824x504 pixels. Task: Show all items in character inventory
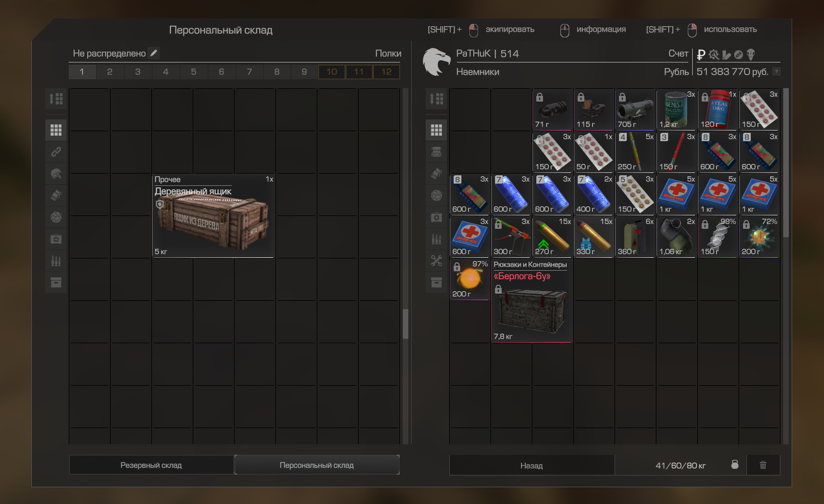tap(436, 130)
